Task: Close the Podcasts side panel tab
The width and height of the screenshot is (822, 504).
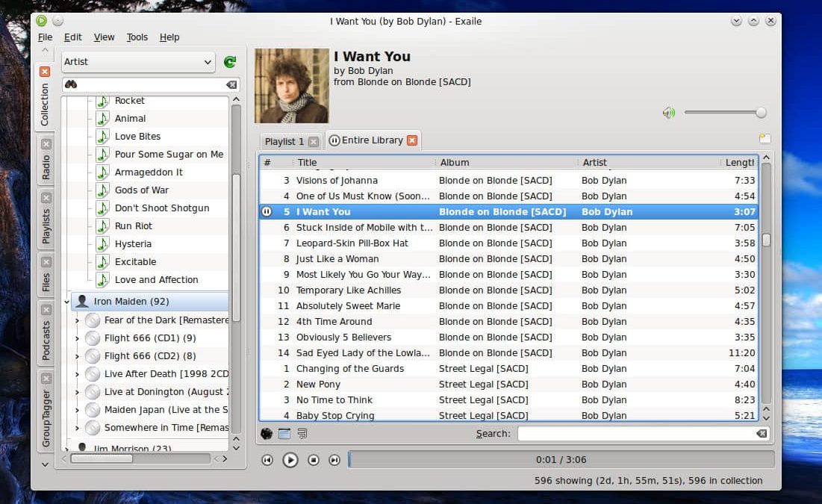Action: click(x=46, y=309)
